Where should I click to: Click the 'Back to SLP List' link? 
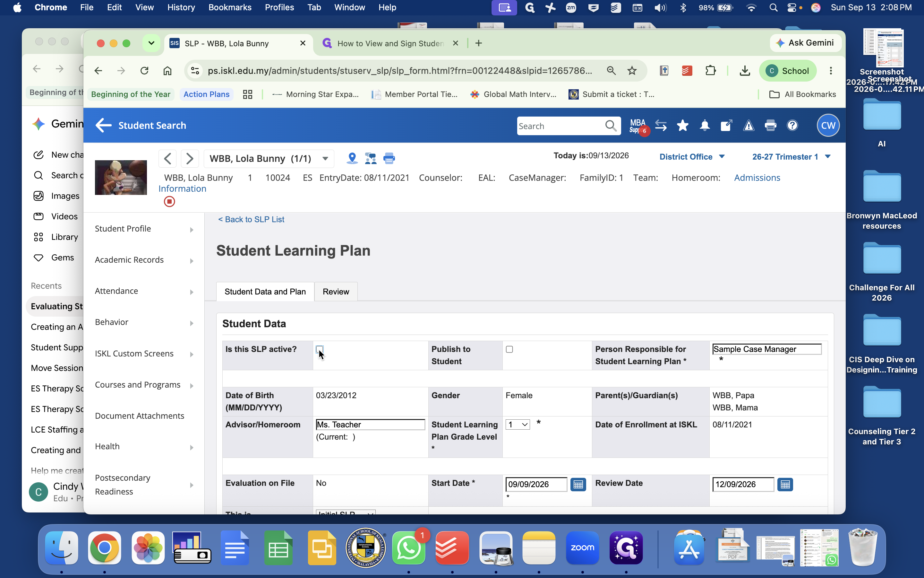(x=251, y=219)
